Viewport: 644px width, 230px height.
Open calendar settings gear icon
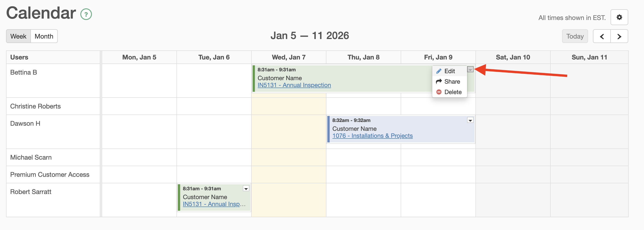coord(619,17)
